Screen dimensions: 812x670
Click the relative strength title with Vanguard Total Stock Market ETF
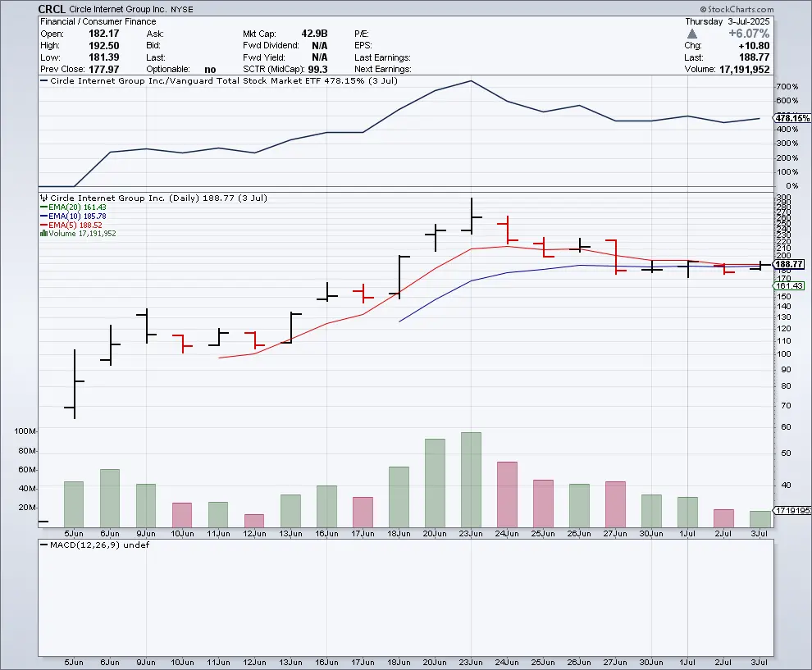218,80
